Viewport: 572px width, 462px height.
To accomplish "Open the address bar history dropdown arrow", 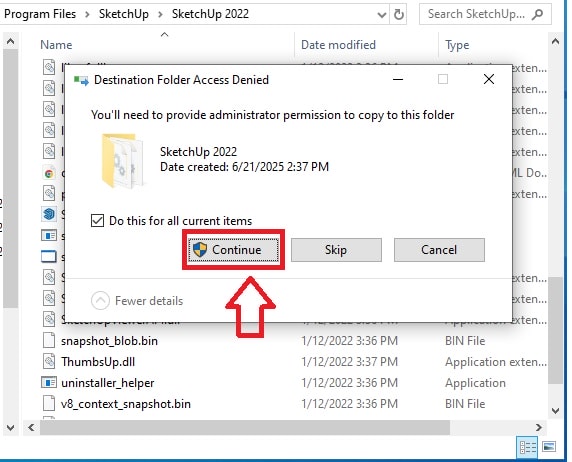I will click(x=382, y=15).
